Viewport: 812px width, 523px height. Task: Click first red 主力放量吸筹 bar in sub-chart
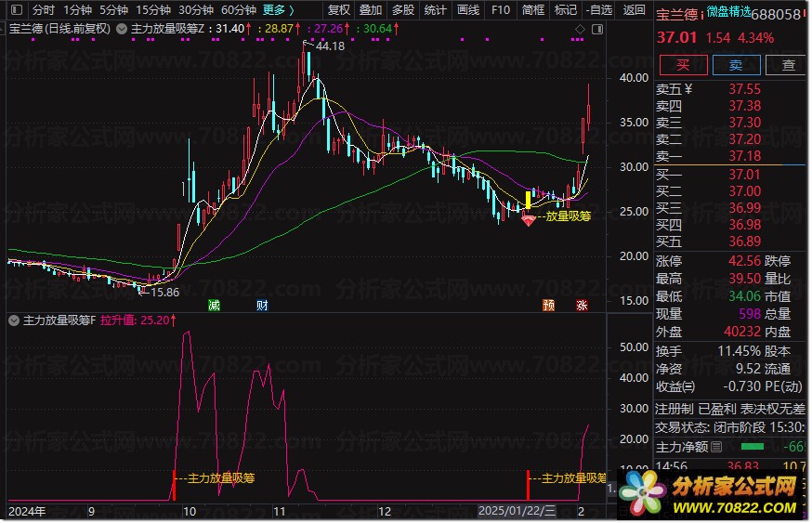[174, 485]
